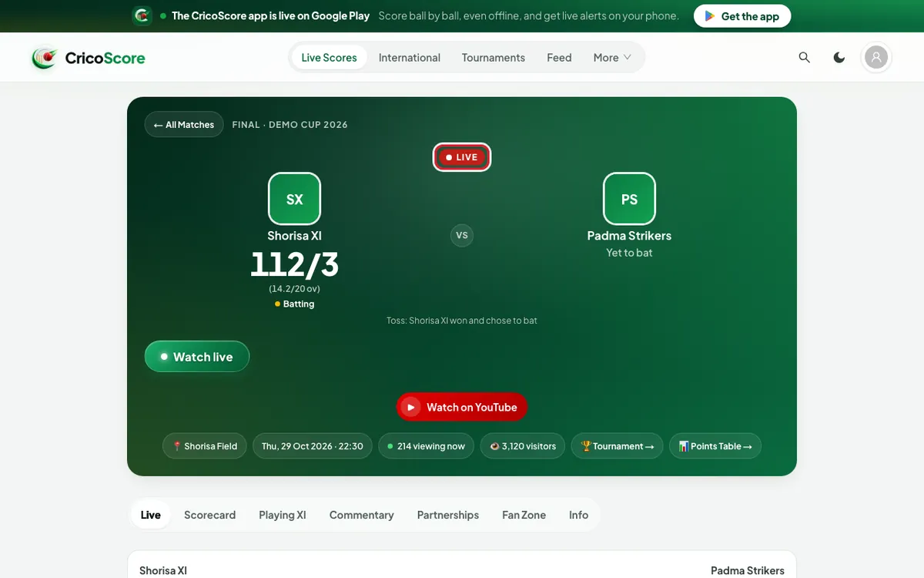Click the (14.2/20 ov) overs text

point(294,289)
